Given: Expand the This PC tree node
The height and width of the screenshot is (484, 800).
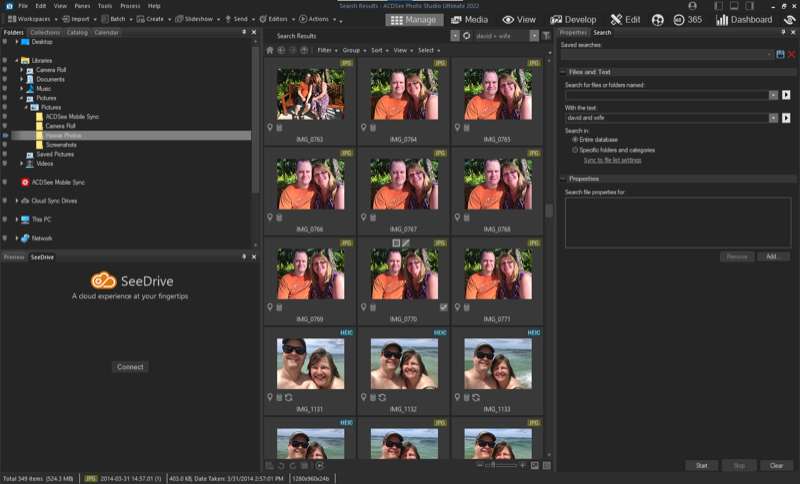Looking at the screenshot, I should [x=17, y=219].
